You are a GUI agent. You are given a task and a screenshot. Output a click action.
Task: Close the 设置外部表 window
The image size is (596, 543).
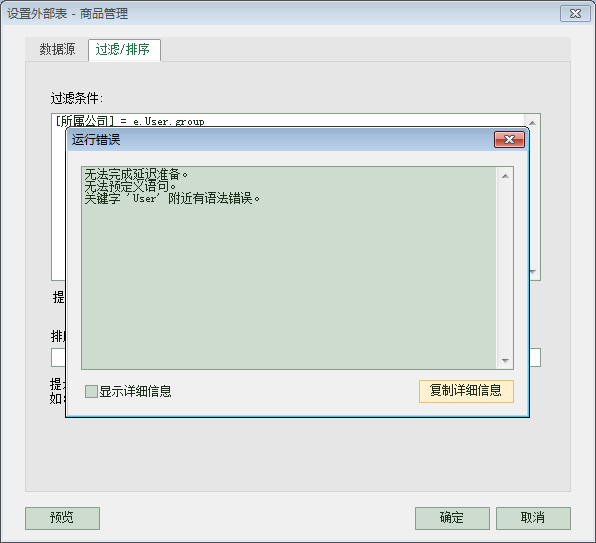coord(575,14)
